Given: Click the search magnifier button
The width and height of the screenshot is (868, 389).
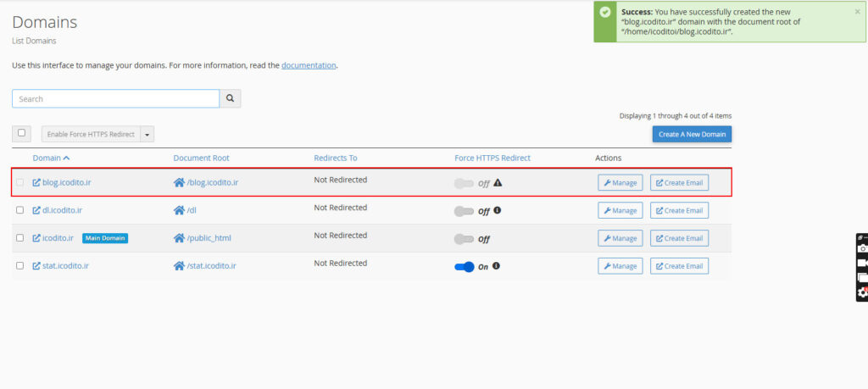Looking at the screenshot, I should [x=231, y=98].
